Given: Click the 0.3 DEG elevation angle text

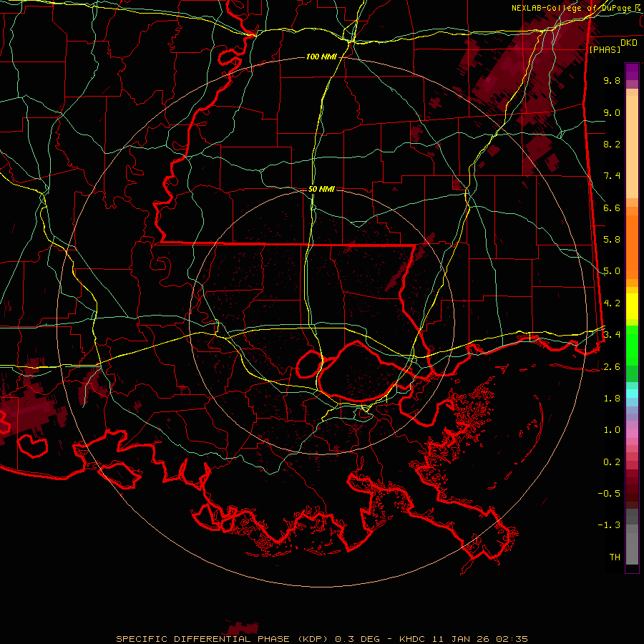Looking at the screenshot, I should (358, 639).
